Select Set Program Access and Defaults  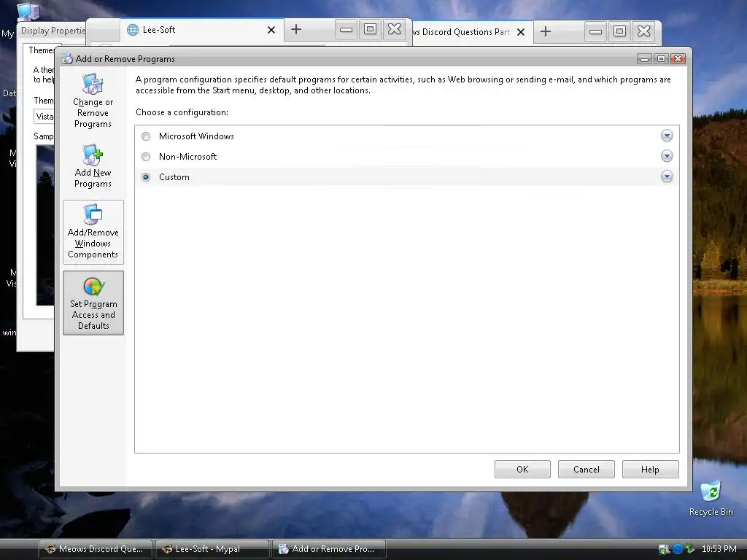point(93,303)
